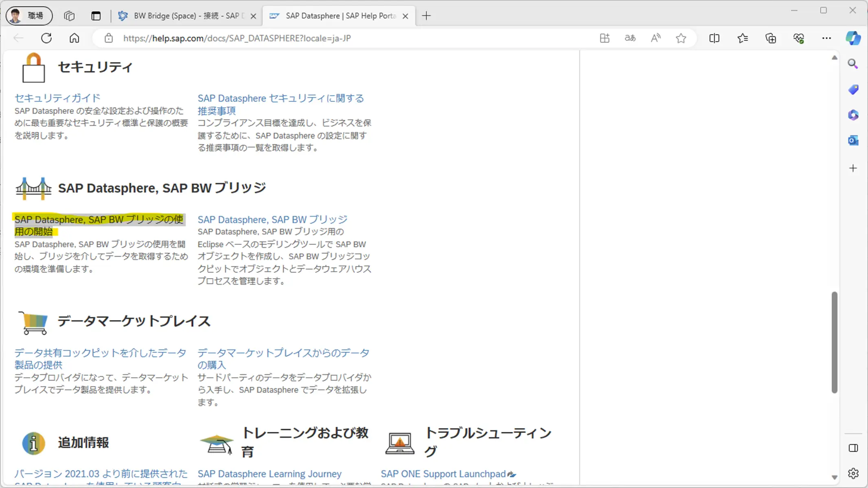Open the collections icon
Viewport: 868px width, 488px height.
(x=771, y=38)
